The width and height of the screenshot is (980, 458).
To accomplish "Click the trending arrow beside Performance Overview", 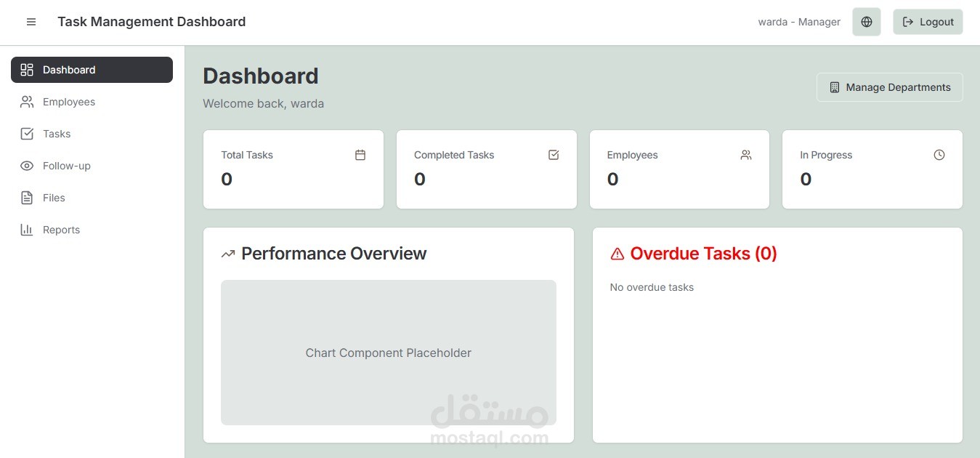I will pos(227,253).
